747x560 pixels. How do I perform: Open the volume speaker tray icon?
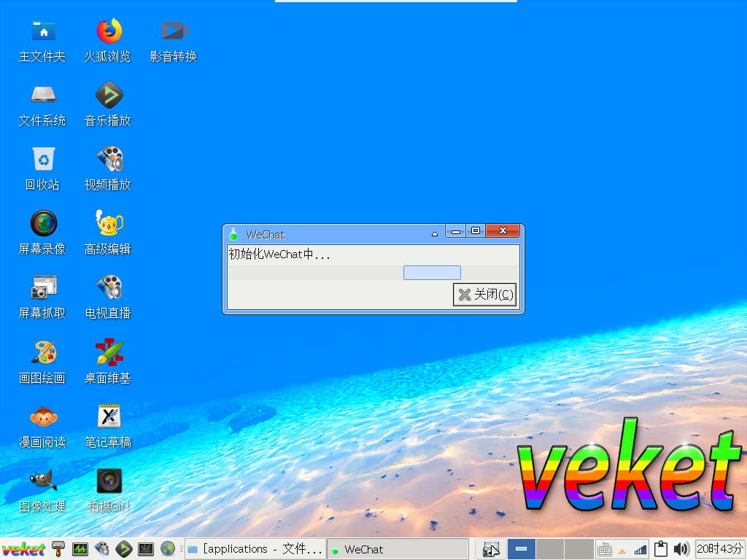coord(681,549)
